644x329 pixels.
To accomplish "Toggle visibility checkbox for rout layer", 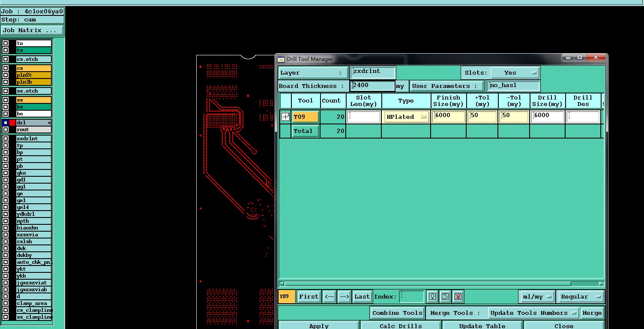I will 6,130.
